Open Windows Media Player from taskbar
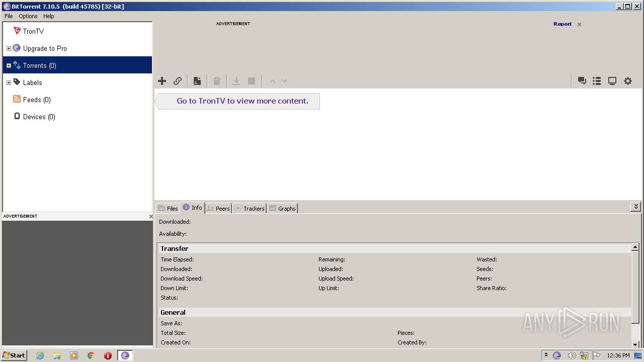This screenshot has width=644, height=362. (x=74, y=355)
